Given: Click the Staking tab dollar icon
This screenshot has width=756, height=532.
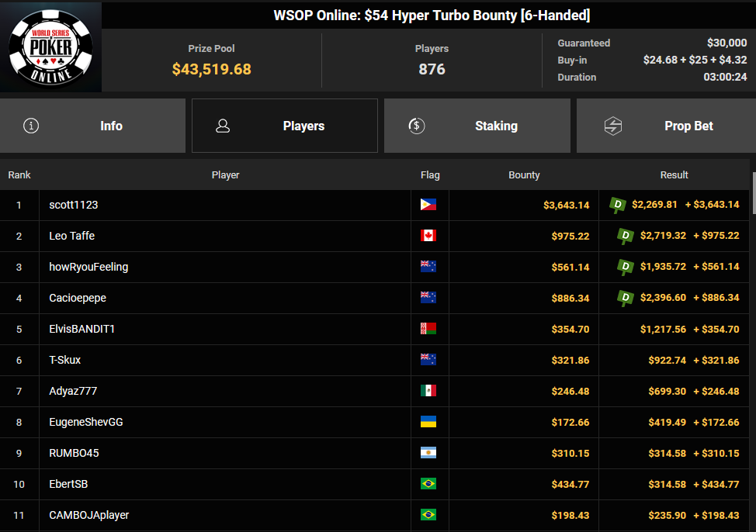Looking at the screenshot, I should tap(417, 126).
